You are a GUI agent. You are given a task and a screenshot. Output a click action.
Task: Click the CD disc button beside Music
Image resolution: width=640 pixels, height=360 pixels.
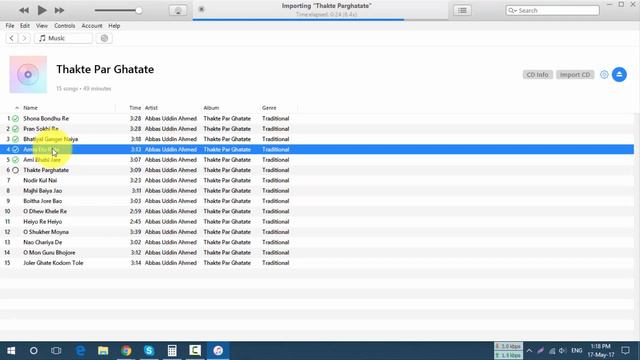coord(104,38)
